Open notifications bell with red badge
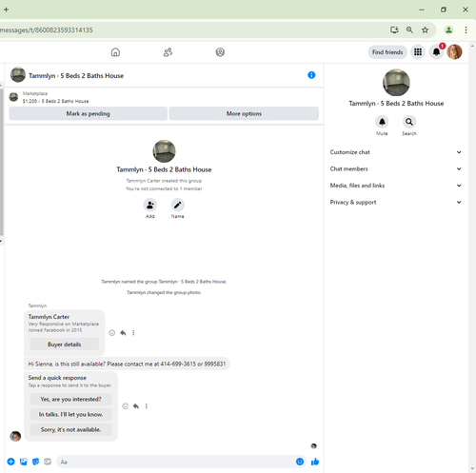This screenshot has width=476, height=473. click(x=437, y=52)
